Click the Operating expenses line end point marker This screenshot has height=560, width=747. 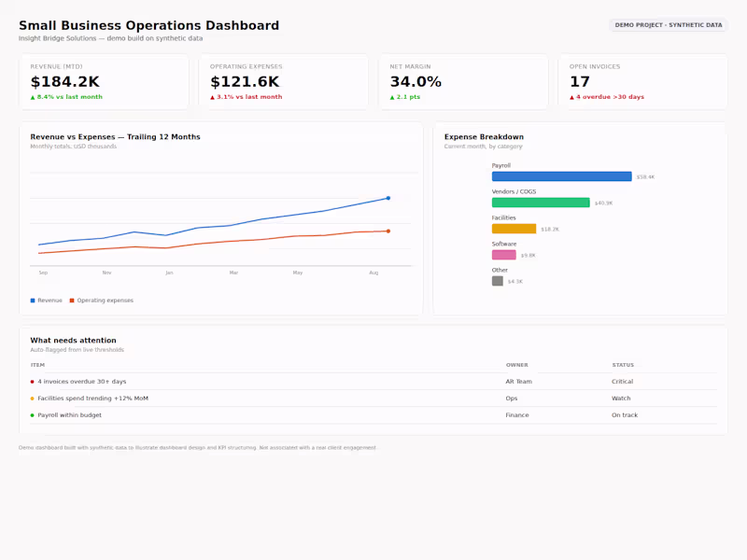[388, 231]
